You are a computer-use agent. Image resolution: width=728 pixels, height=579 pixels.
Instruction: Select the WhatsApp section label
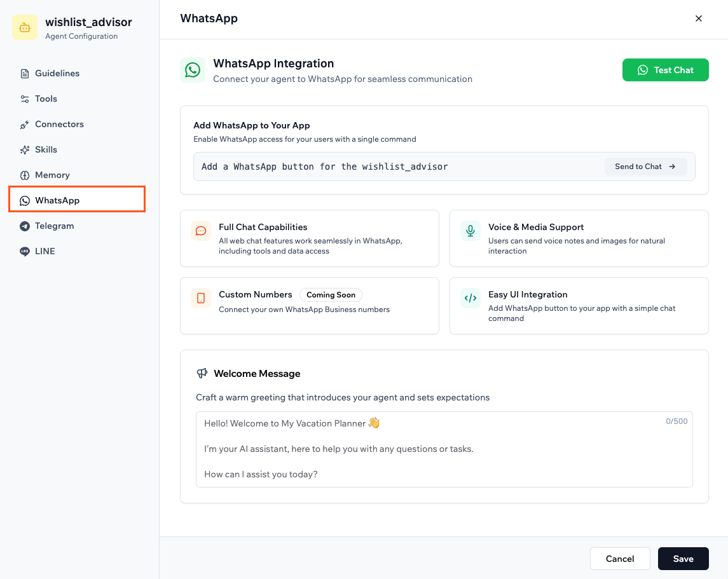[x=58, y=200]
